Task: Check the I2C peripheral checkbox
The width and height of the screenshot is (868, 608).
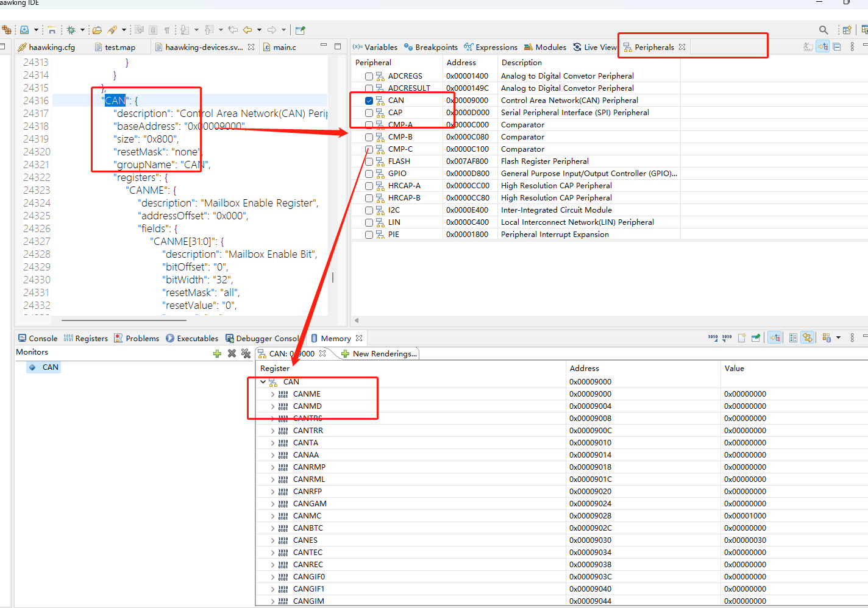Action: [x=369, y=210]
